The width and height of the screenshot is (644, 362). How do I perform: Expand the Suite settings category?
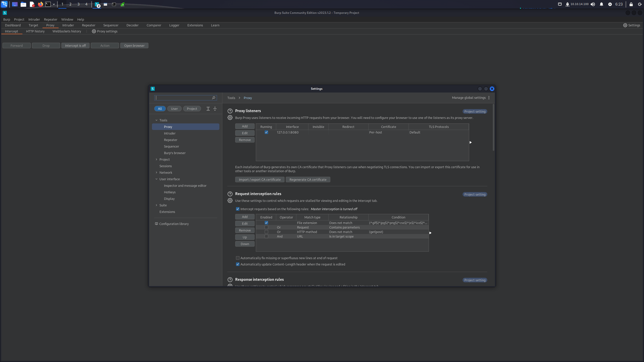coord(156,205)
